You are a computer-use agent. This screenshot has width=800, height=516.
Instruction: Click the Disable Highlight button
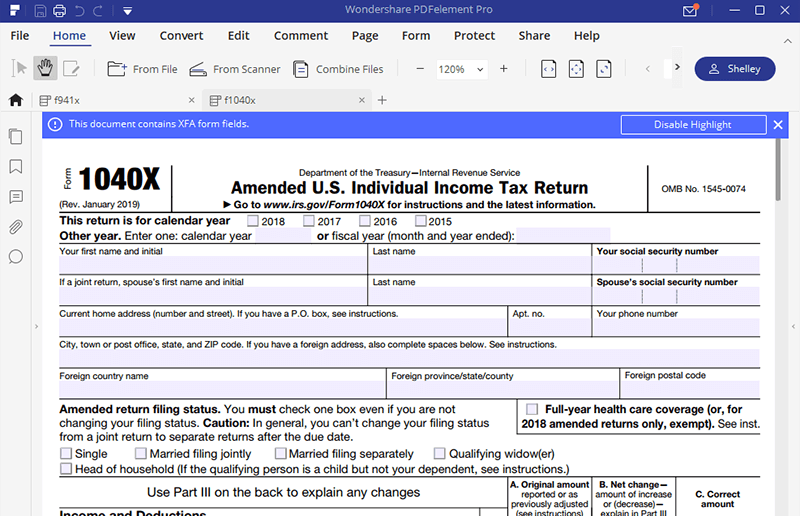click(692, 125)
